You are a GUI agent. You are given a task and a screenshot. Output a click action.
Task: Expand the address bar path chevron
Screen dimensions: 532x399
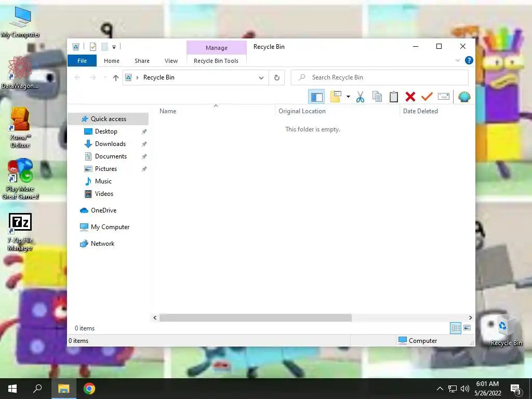tap(137, 78)
